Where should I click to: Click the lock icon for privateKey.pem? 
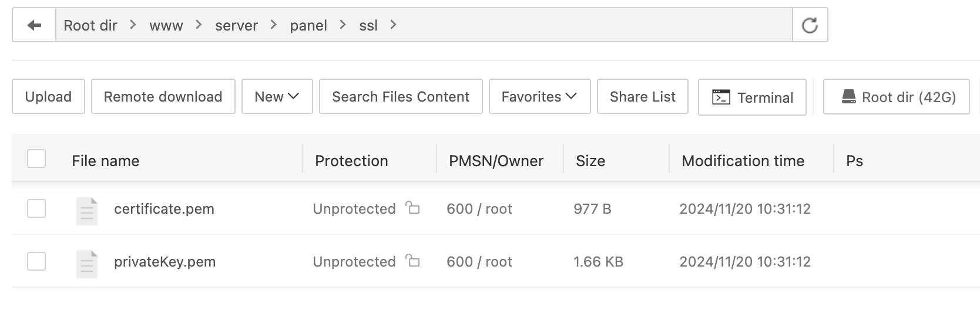click(413, 261)
